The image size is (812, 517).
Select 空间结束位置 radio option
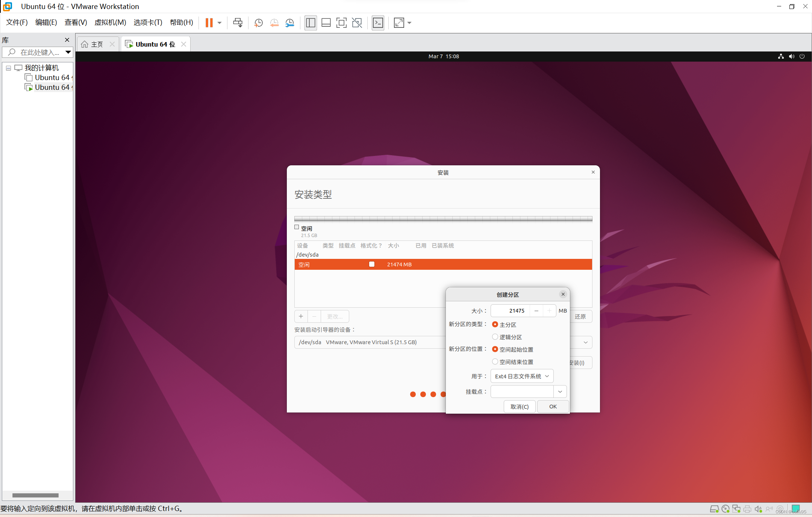tap(495, 361)
